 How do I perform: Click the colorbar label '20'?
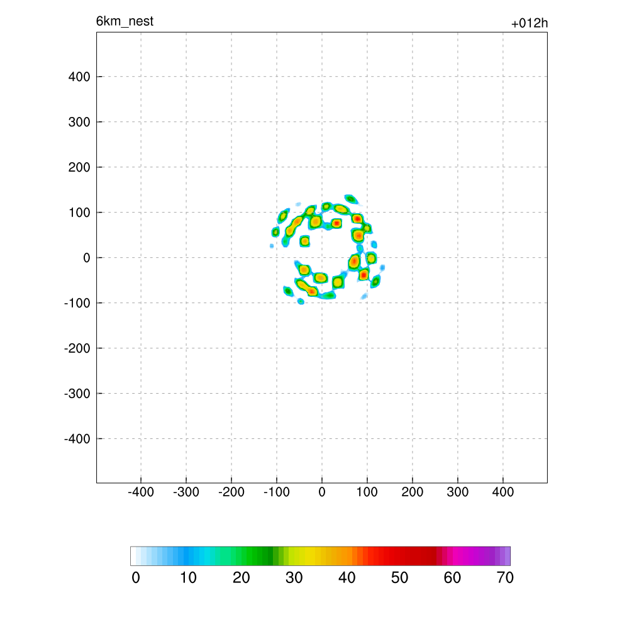click(x=241, y=578)
